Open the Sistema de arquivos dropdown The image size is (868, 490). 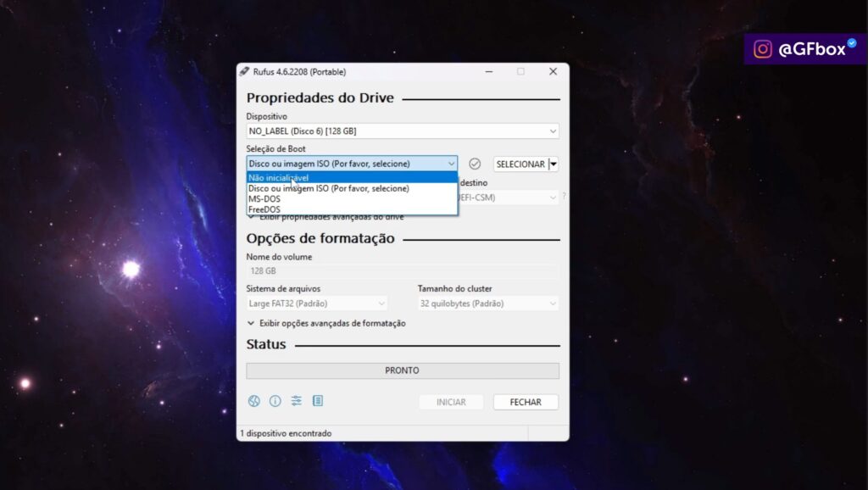pyautogui.click(x=317, y=303)
